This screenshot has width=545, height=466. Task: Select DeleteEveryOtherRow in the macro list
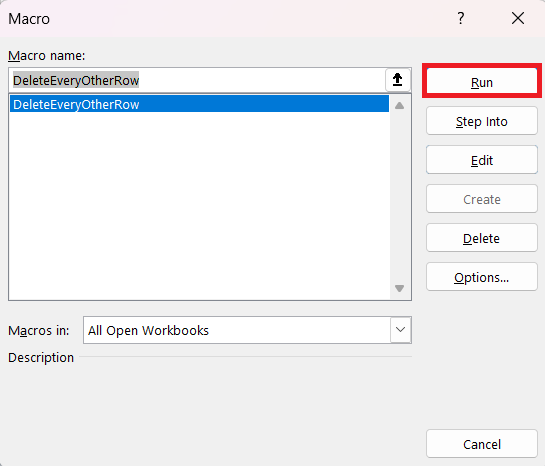click(199, 104)
